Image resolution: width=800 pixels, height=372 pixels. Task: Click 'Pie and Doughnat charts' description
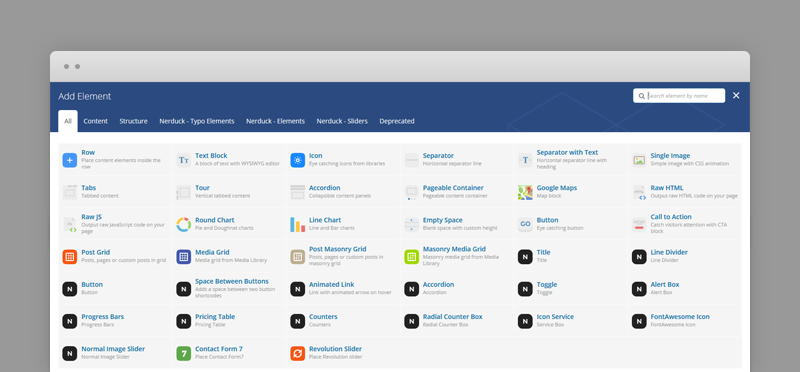(x=224, y=228)
